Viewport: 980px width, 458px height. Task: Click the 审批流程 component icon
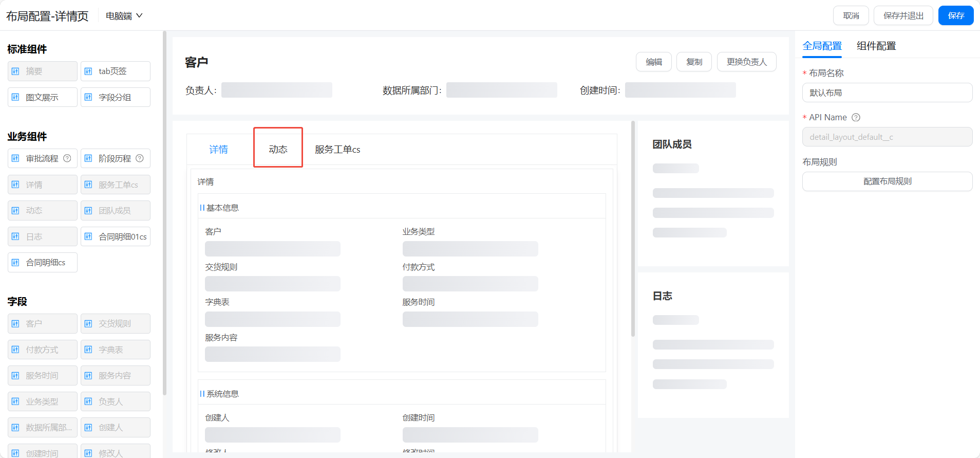[x=15, y=158]
